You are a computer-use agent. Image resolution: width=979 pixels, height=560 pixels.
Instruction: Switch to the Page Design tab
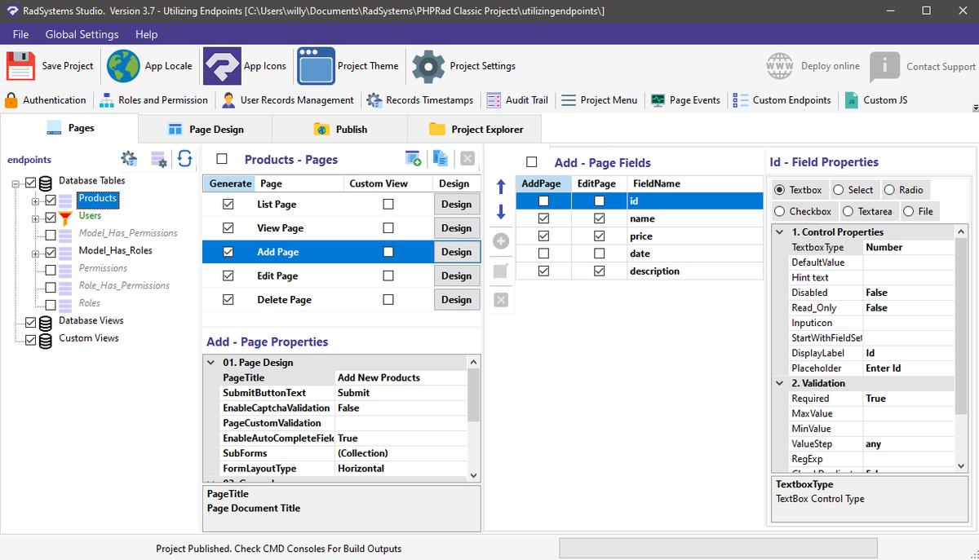pos(205,129)
